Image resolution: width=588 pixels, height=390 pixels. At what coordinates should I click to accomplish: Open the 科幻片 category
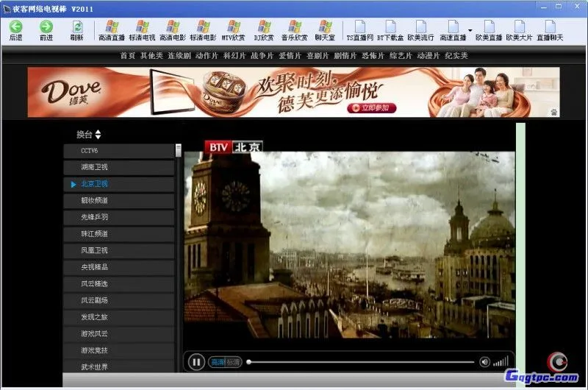coord(234,55)
